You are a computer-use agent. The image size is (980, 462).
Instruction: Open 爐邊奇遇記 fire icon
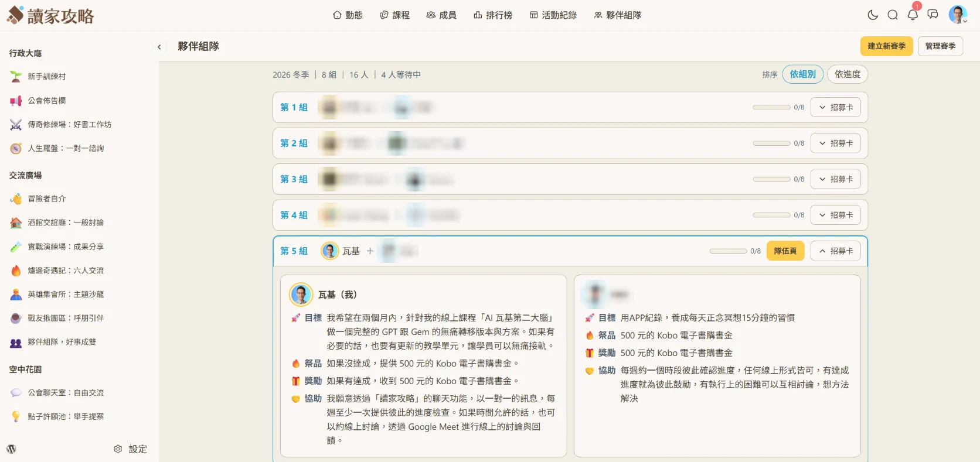[x=16, y=271]
